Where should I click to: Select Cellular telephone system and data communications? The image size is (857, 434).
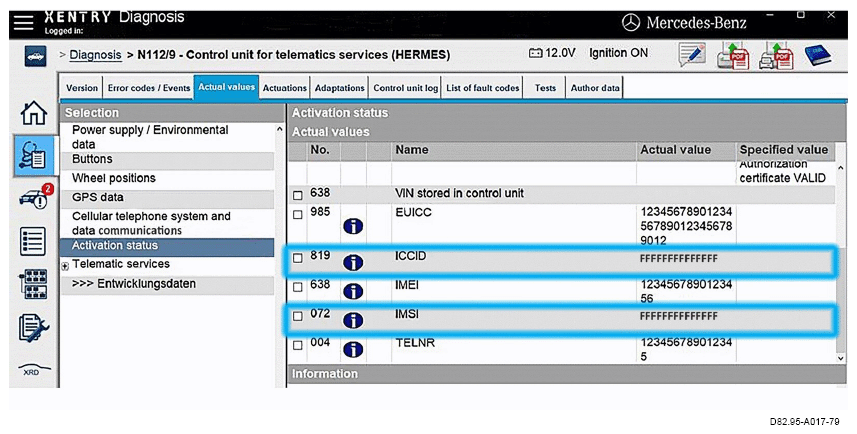click(x=167, y=223)
